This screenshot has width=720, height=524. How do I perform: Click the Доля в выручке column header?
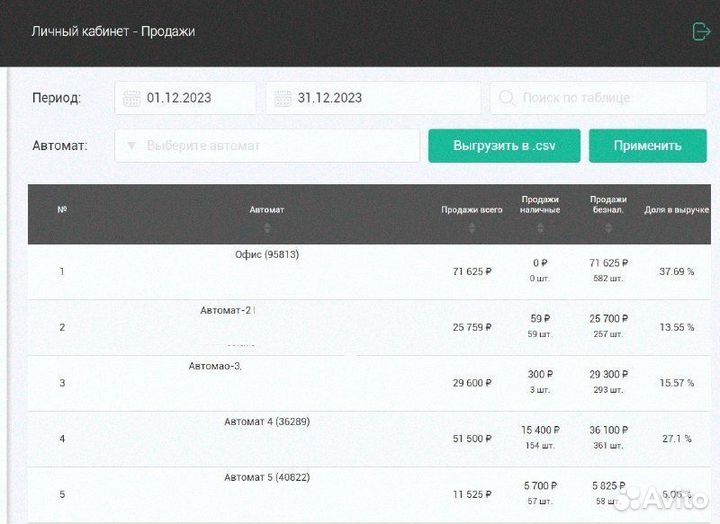click(676, 210)
